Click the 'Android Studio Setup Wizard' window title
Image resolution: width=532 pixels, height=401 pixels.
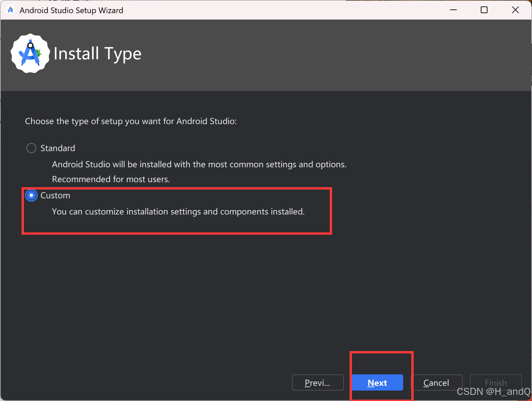pyautogui.click(x=71, y=10)
